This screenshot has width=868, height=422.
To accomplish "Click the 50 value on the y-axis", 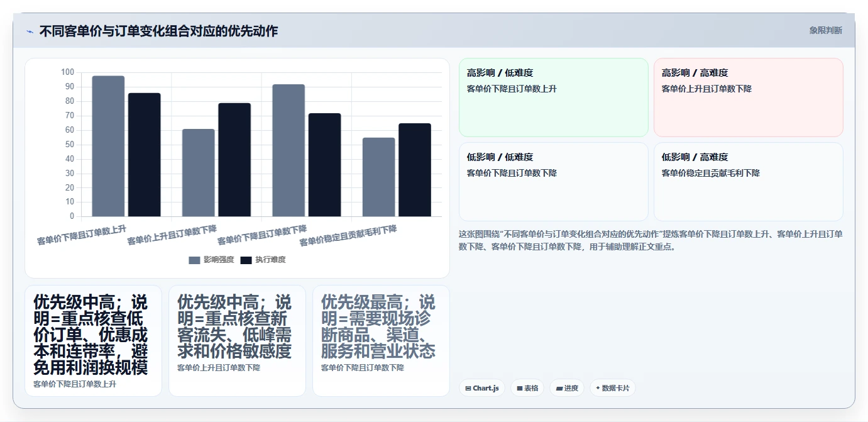I will (x=69, y=145).
